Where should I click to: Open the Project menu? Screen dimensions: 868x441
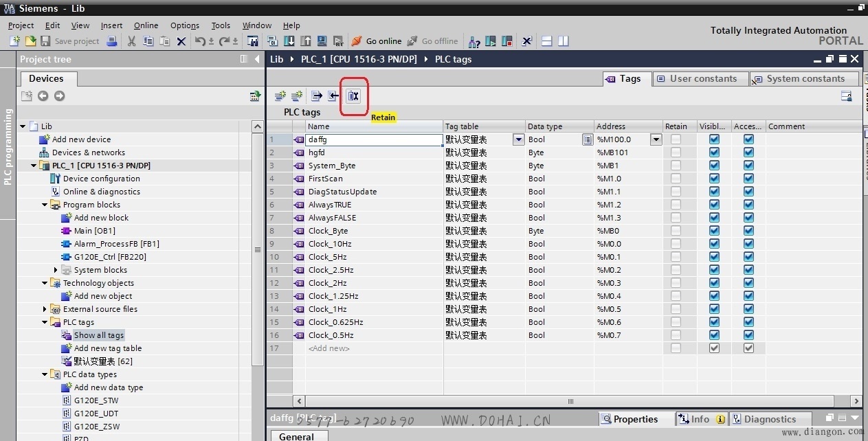[x=21, y=25]
